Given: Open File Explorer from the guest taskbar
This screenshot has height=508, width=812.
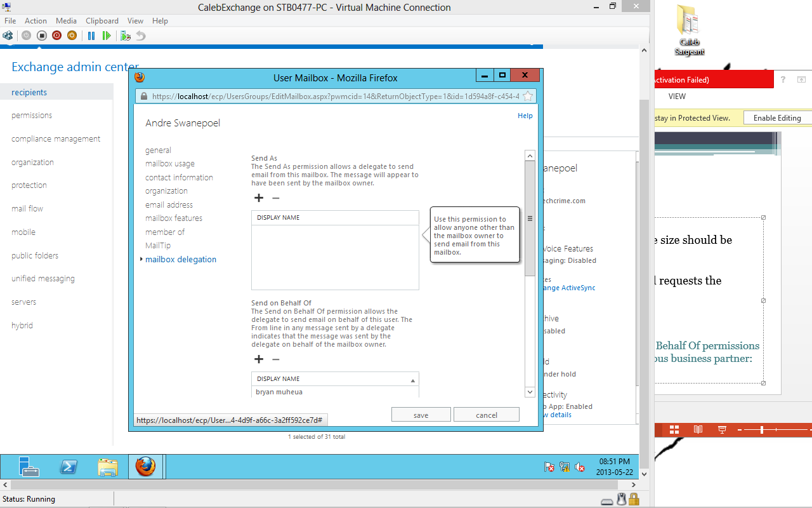Looking at the screenshot, I should point(108,467).
